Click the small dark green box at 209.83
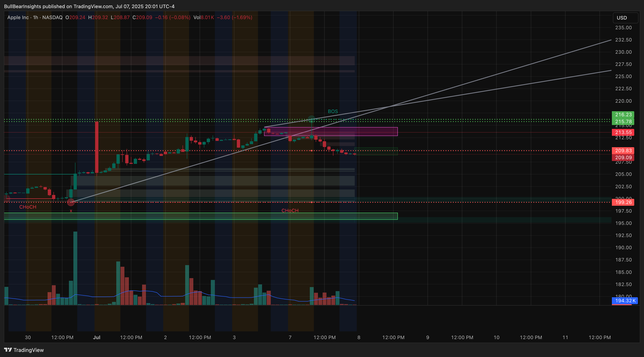This screenshot has height=357, width=644. tap(376, 151)
